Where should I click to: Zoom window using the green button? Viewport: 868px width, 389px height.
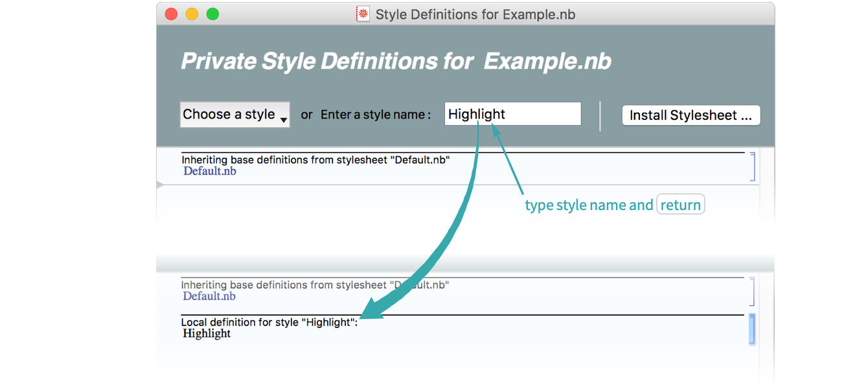[x=212, y=14]
